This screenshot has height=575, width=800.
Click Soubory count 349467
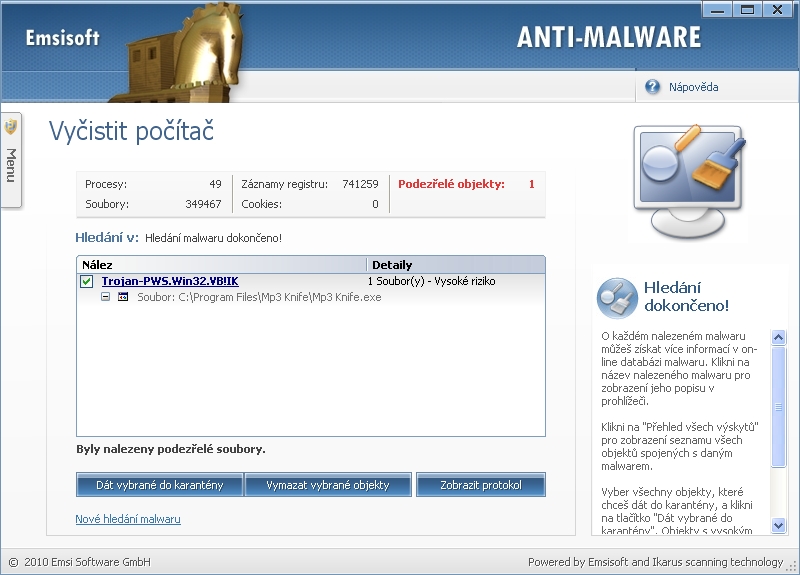click(203, 204)
